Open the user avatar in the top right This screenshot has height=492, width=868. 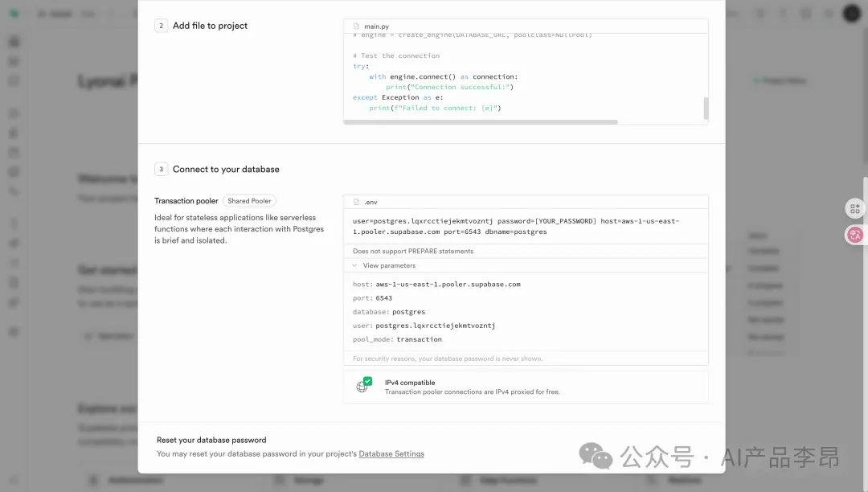tap(851, 14)
